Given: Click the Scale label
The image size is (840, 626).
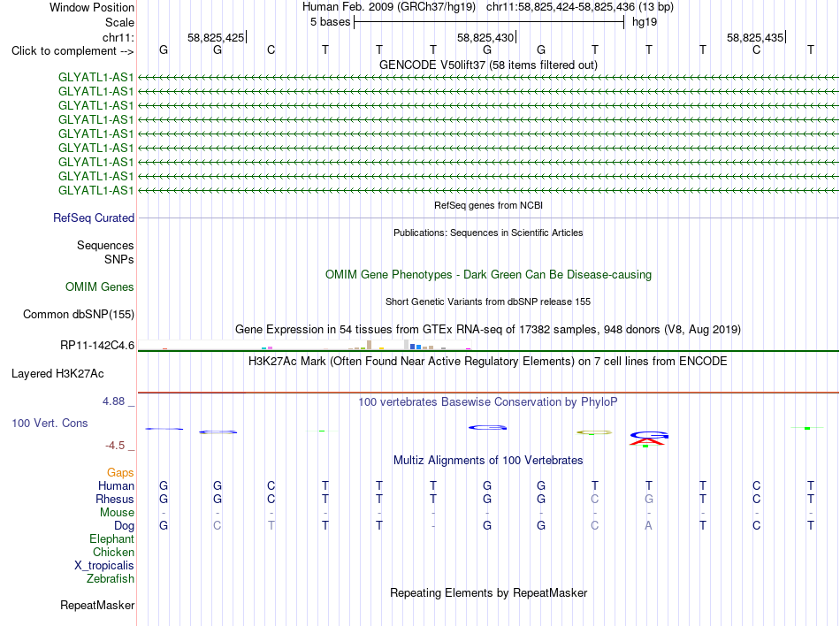Looking at the screenshot, I should coord(120,22).
